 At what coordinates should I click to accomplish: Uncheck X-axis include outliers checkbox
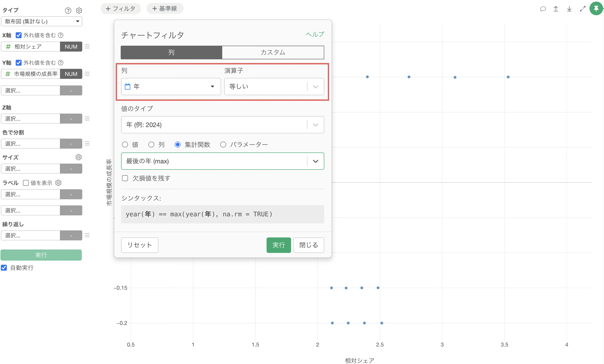pyautogui.click(x=19, y=35)
